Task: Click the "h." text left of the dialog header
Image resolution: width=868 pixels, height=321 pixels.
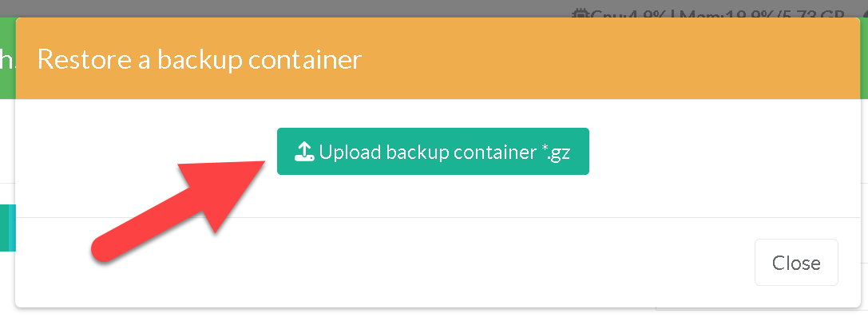Action: 7,60
